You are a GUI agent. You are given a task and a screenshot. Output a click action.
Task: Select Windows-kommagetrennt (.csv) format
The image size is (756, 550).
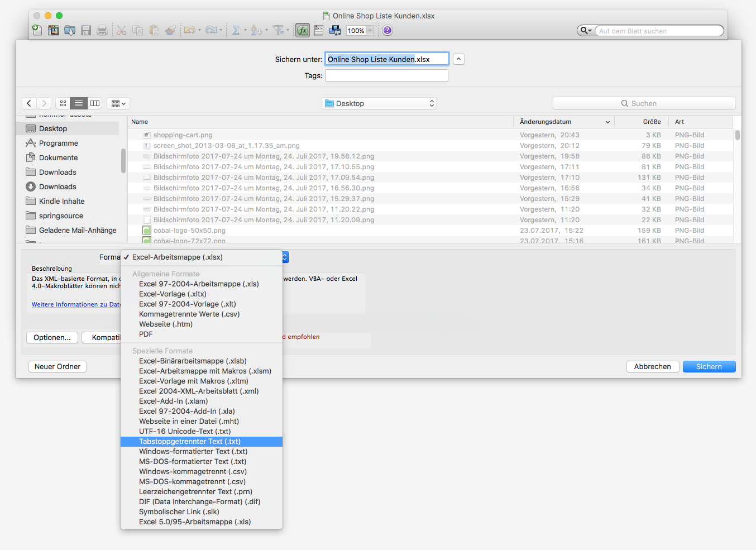point(193,471)
